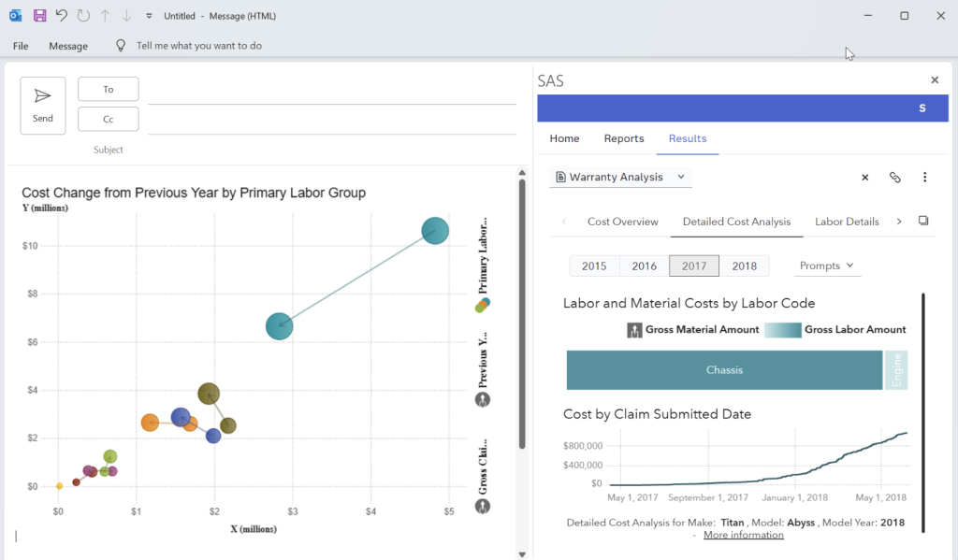Close the SAS side panel

point(934,80)
